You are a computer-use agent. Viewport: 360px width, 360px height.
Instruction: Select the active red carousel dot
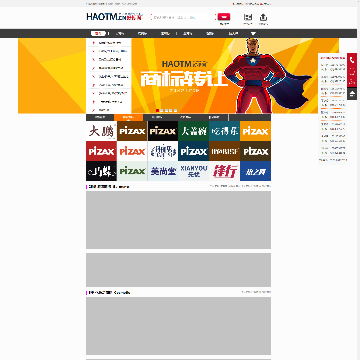pos(157,110)
